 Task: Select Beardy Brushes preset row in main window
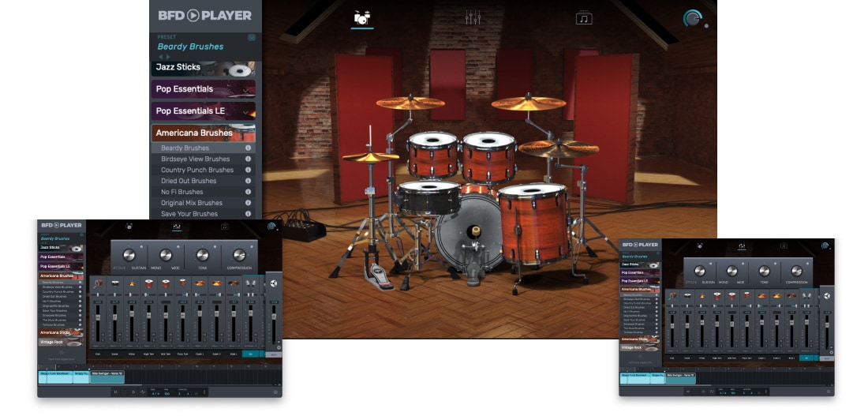pos(203,148)
